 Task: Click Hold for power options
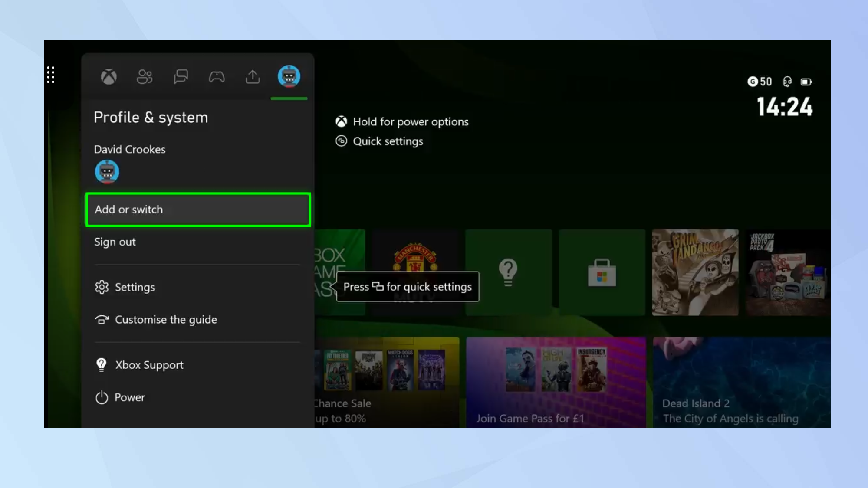tap(411, 121)
